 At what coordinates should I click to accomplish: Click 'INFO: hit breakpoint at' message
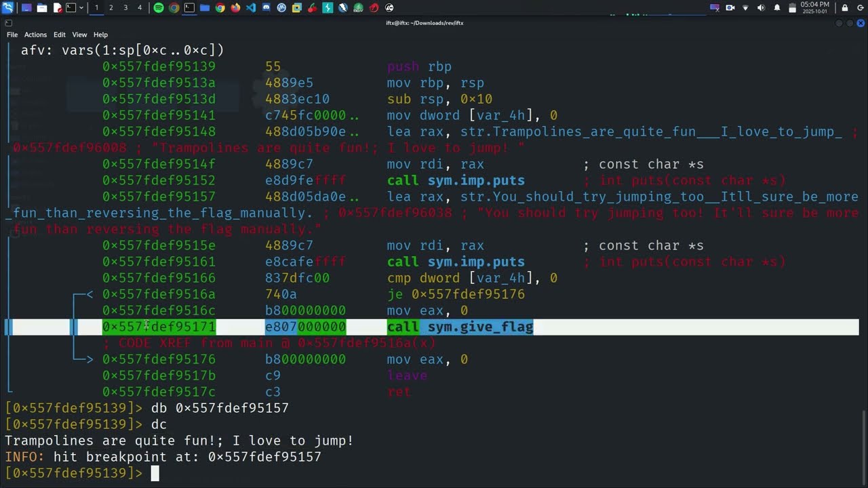(163, 457)
